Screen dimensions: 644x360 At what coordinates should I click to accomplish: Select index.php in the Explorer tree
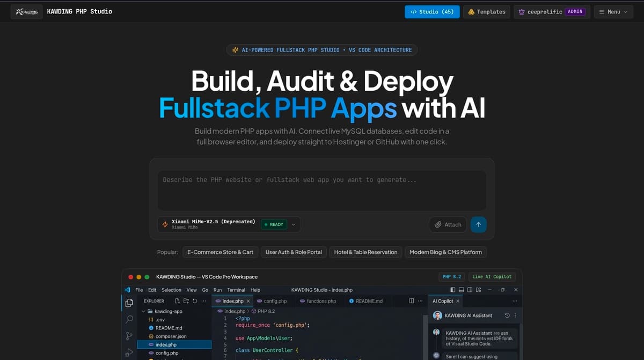[174, 344]
